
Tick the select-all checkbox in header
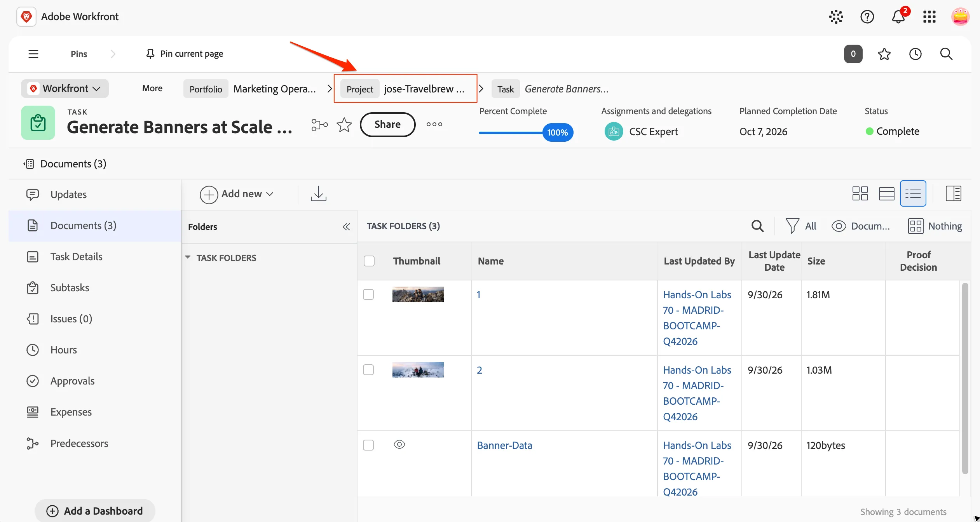point(369,261)
